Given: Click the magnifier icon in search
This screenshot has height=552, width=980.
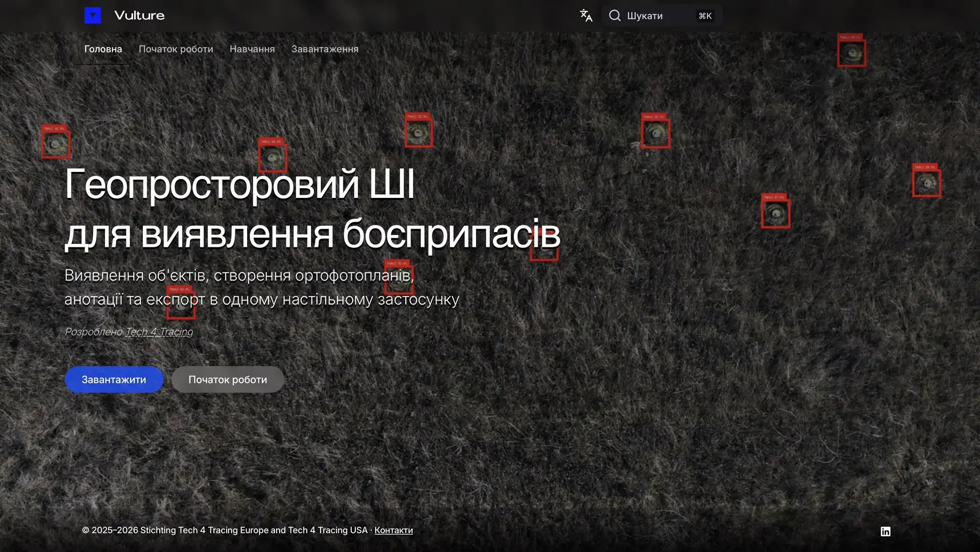Looking at the screenshot, I should point(615,16).
